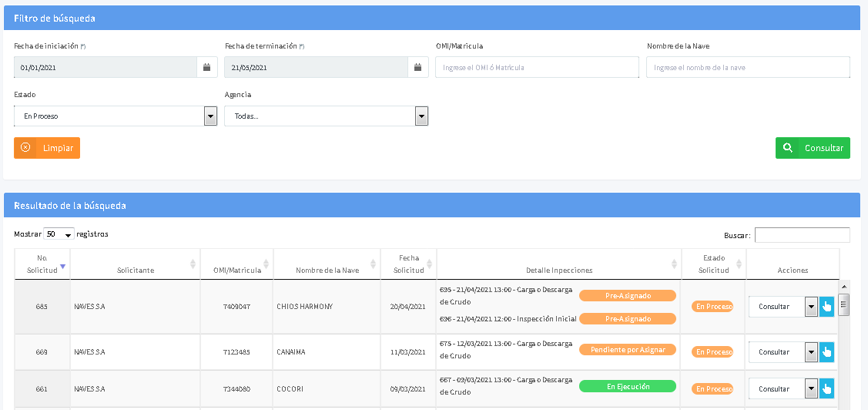Open the start date calendar picker
The image size is (868, 410).
(x=206, y=68)
